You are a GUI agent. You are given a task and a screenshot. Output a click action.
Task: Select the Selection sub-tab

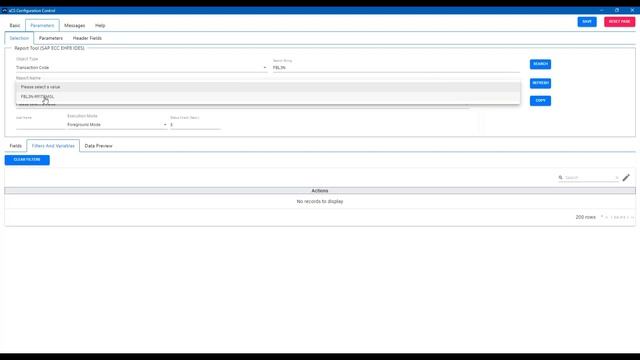19,38
